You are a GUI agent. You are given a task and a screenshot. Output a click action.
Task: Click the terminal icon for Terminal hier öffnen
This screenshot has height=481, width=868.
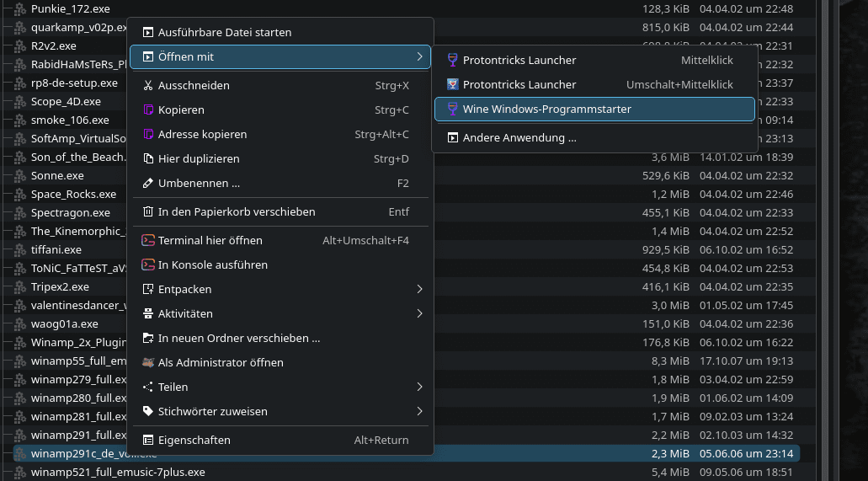pos(148,241)
